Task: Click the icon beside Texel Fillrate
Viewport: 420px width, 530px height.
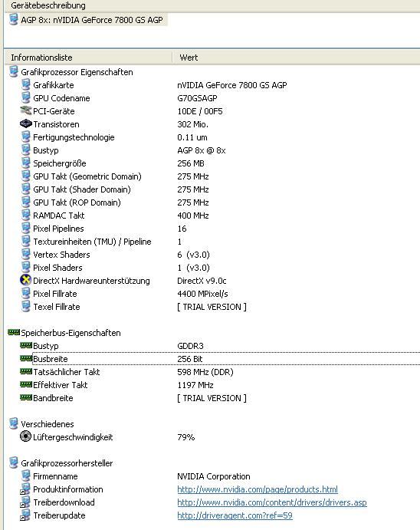Action: click(25, 306)
